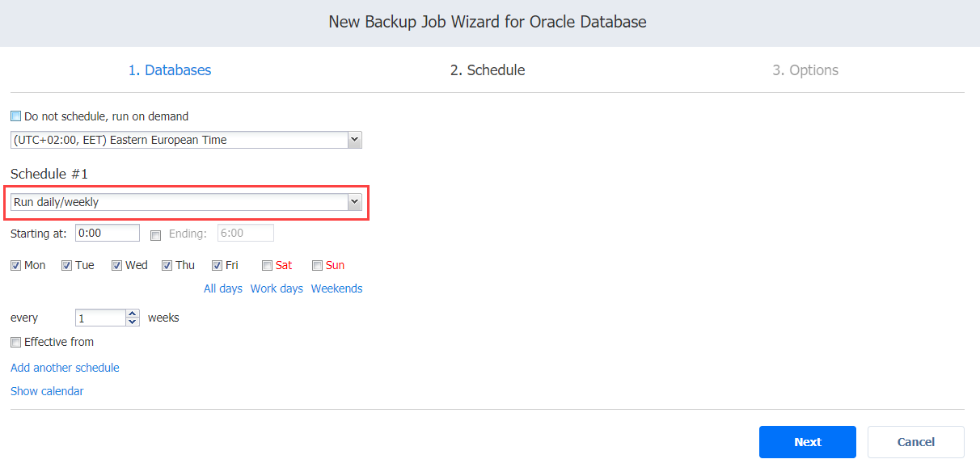The width and height of the screenshot is (980, 476).
Task: Select the 'Work days' link
Action: click(x=277, y=289)
